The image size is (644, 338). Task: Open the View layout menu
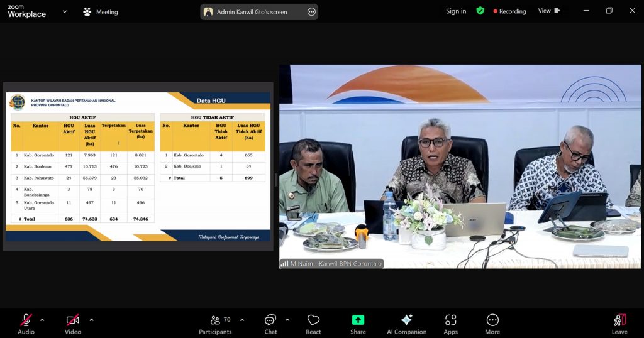tap(548, 11)
